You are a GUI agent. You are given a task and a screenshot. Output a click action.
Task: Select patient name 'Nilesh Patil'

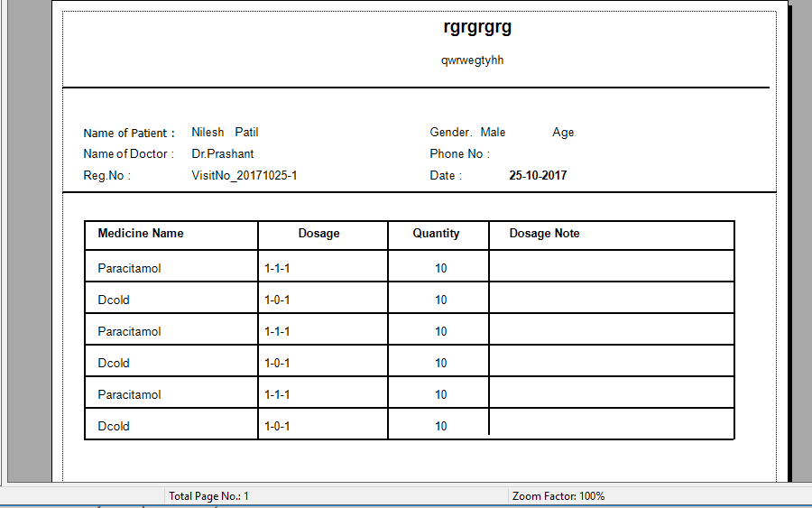[x=225, y=132]
